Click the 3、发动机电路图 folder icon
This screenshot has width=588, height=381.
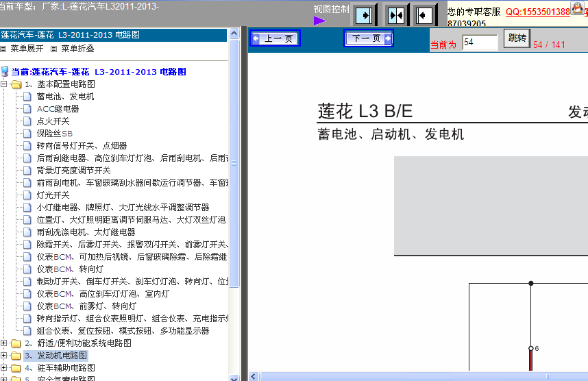pos(16,356)
